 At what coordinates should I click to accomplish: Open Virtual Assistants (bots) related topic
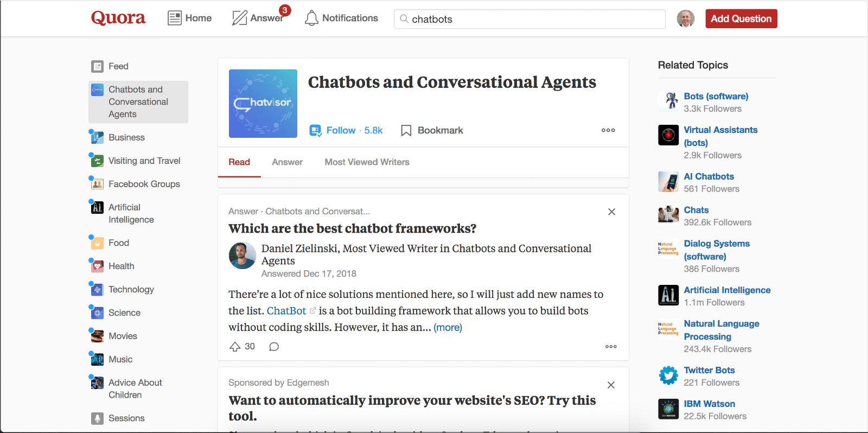(x=720, y=136)
